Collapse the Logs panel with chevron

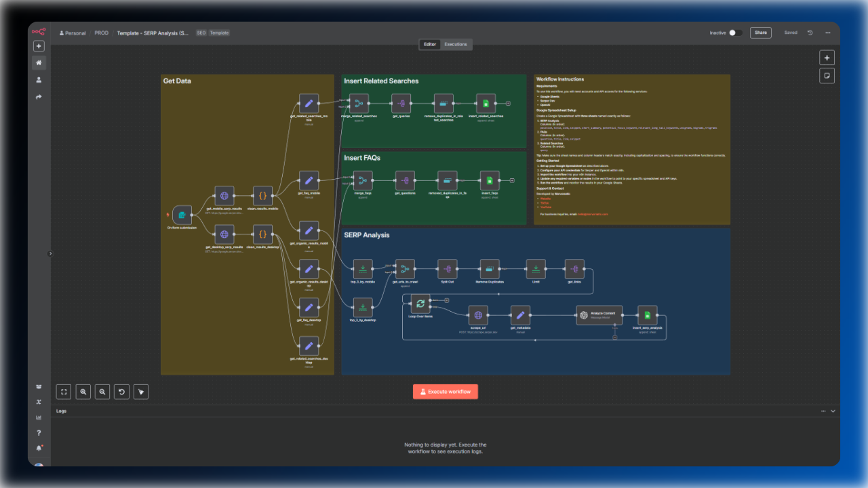pyautogui.click(x=833, y=411)
